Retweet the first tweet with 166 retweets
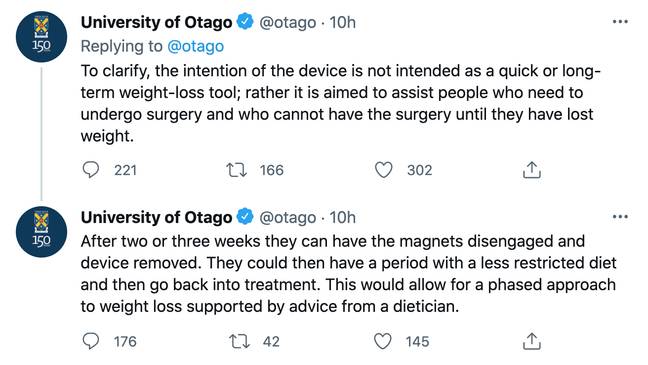The width and height of the screenshot is (648, 365). [237, 170]
